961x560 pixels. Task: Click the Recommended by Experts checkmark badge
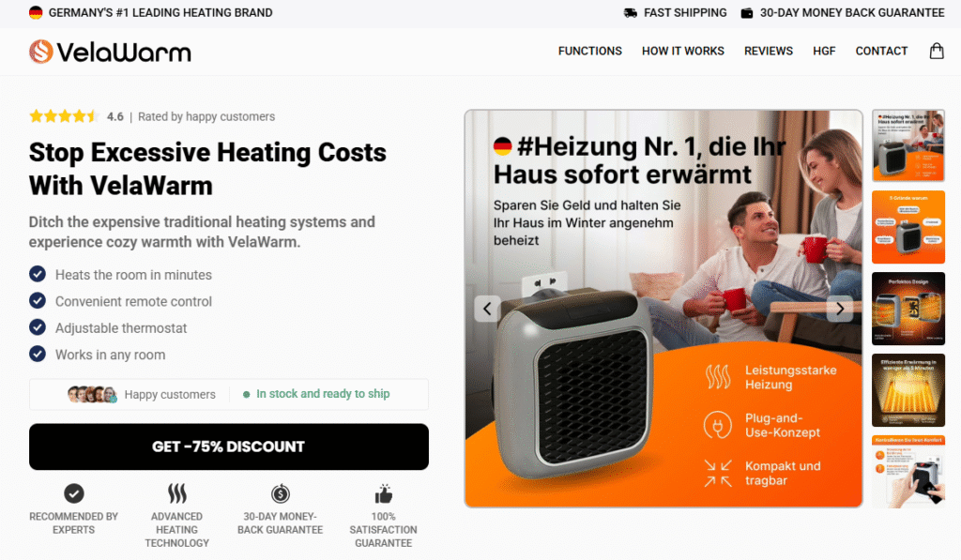point(73,493)
